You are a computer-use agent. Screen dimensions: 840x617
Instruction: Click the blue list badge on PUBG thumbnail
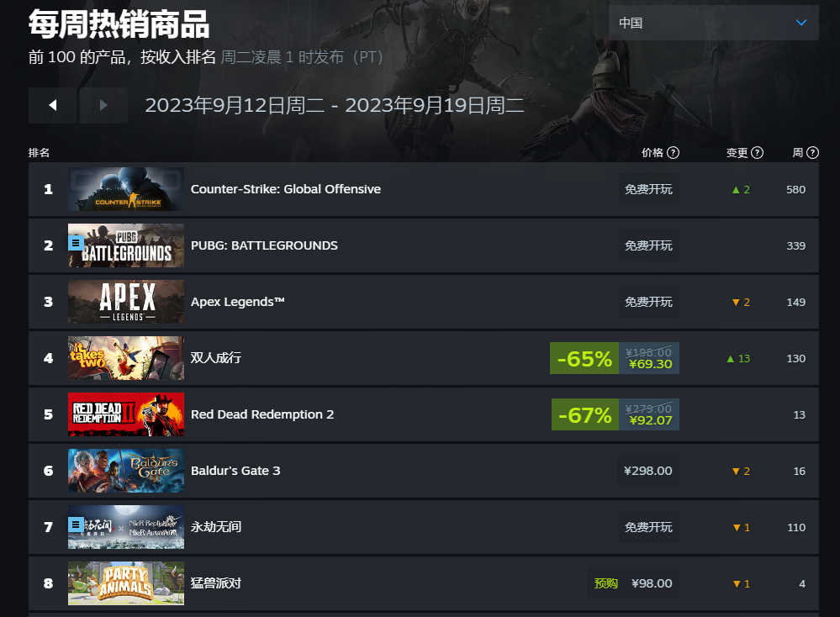(x=76, y=243)
